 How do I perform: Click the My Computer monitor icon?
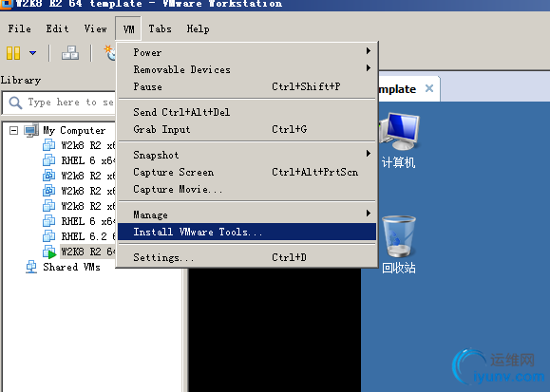[31, 130]
